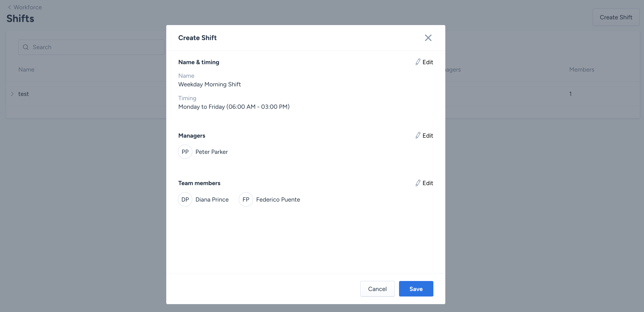Click the Name field label in dialog

point(186,76)
